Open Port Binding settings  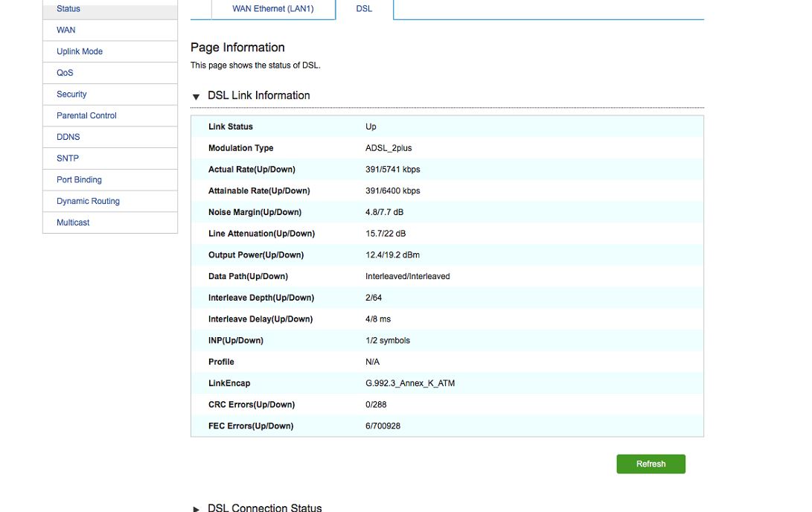pos(79,180)
